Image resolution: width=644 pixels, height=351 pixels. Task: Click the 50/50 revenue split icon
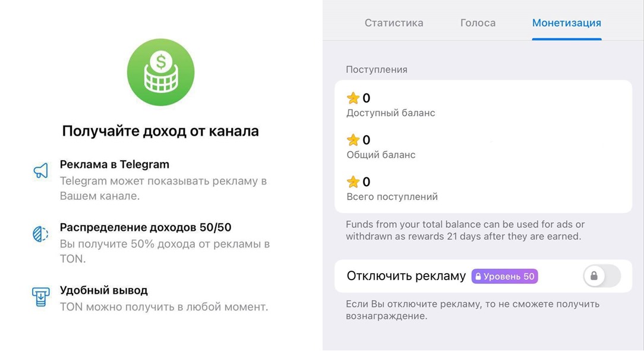click(40, 234)
